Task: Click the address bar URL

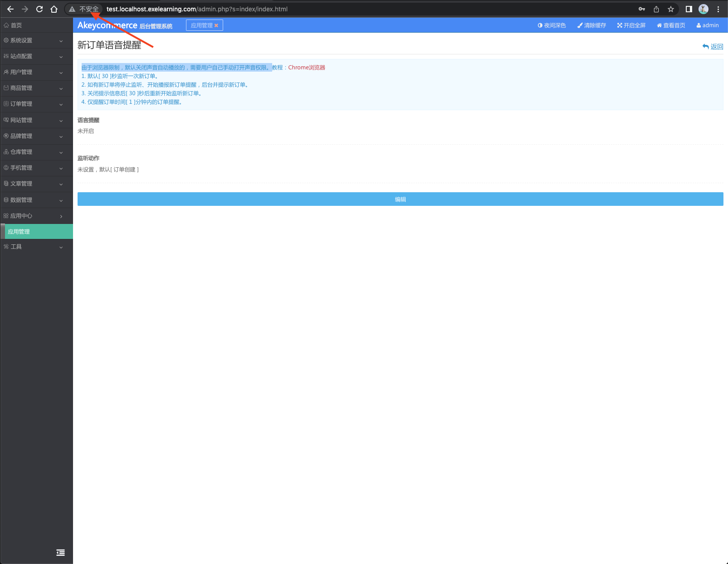Action: tap(197, 9)
